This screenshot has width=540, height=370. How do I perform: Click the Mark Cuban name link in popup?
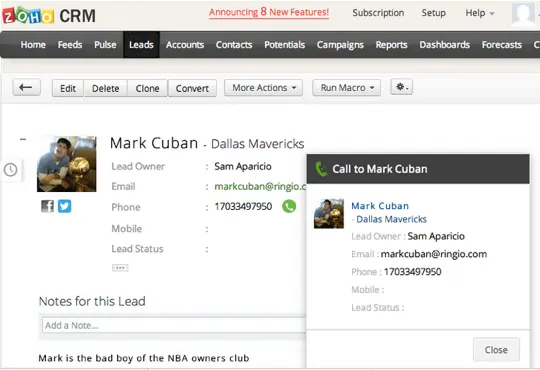point(380,206)
